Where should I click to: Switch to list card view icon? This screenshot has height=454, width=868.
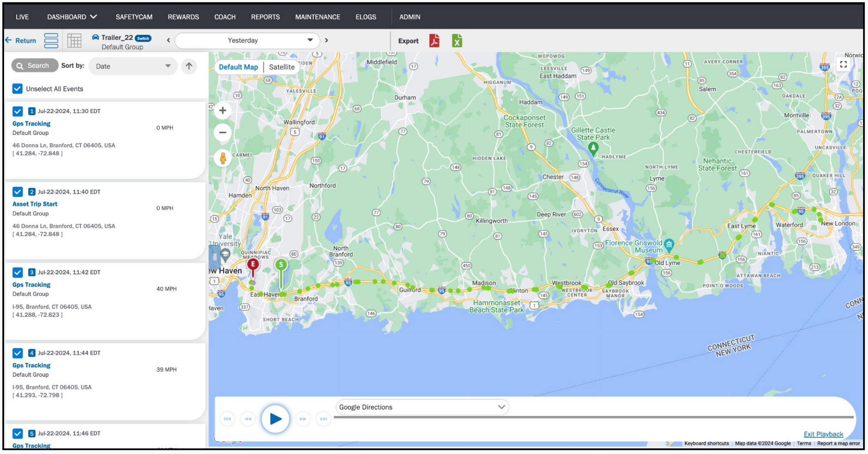click(x=51, y=41)
